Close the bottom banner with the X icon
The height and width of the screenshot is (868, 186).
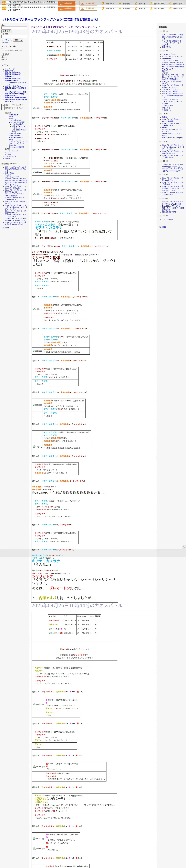[184, 547]
